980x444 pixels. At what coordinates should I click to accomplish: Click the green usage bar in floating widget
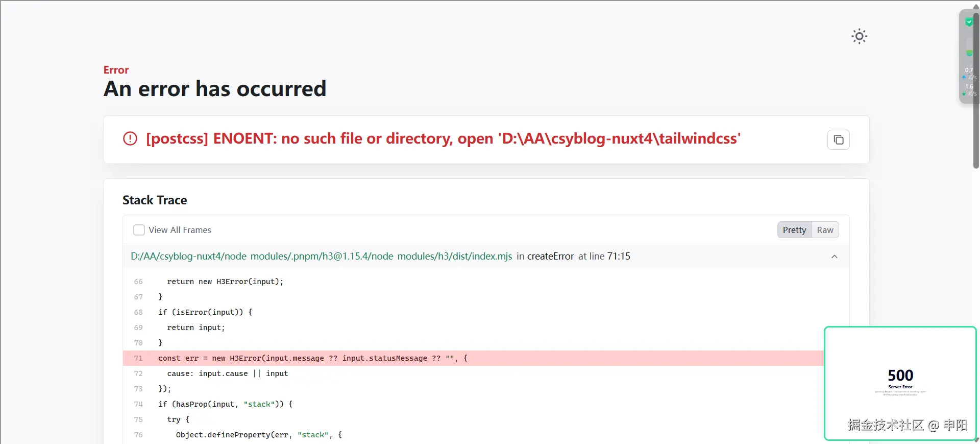tap(969, 53)
